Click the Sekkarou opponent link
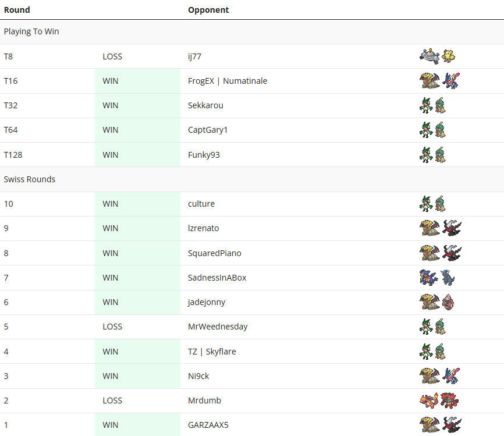504x436 pixels. tap(205, 105)
